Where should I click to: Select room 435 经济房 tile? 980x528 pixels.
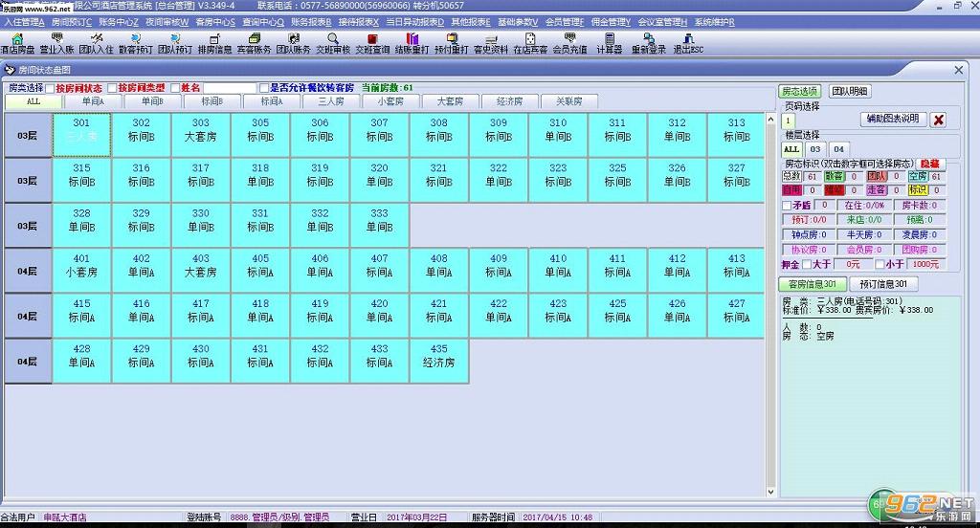tap(438, 362)
